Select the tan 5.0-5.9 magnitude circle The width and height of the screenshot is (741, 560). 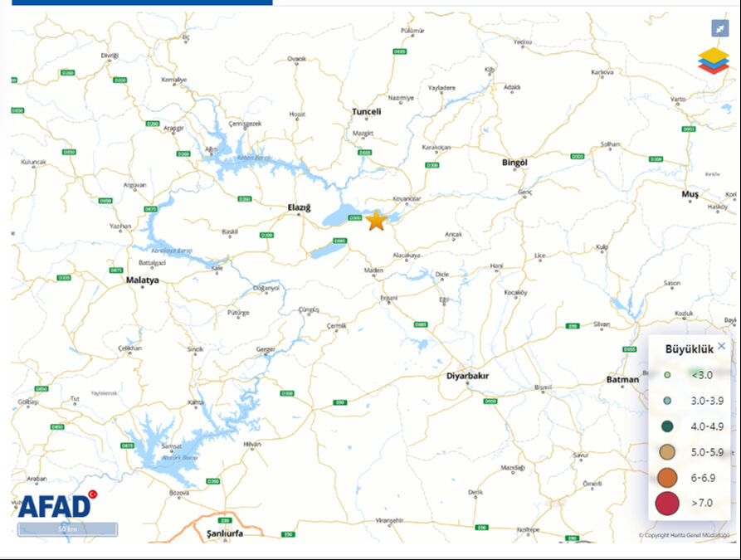tap(667, 452)
